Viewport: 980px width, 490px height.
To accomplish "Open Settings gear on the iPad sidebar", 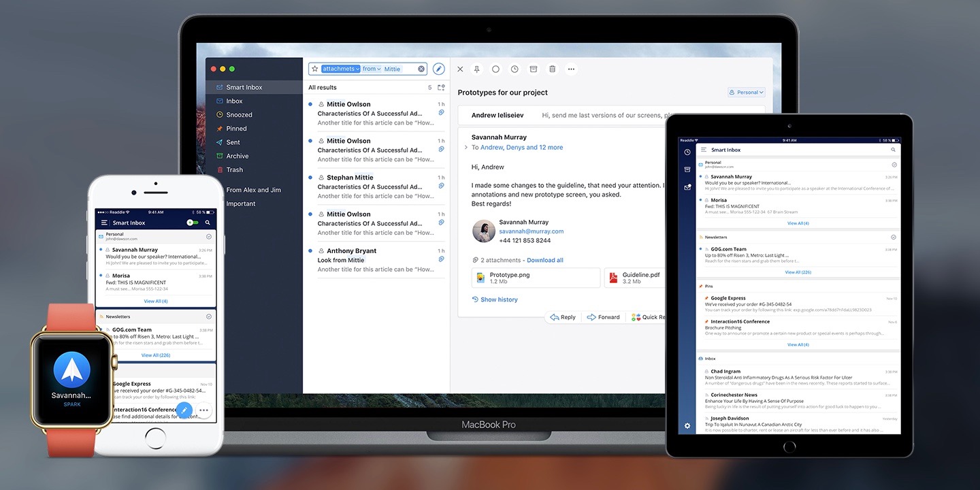I will (687, 425).
